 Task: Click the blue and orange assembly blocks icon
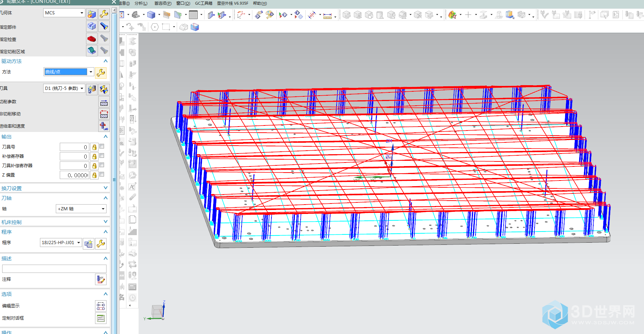pyautogui.click(x=510, y=15)
